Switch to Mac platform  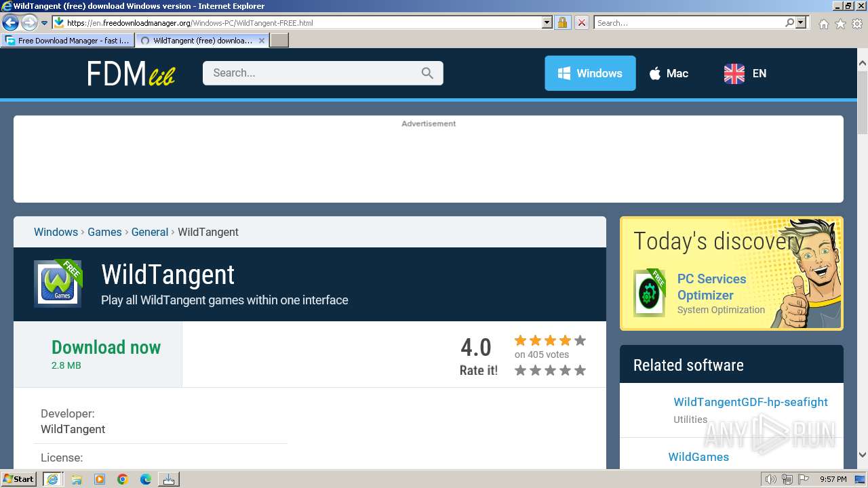click(x=669, y=73)
